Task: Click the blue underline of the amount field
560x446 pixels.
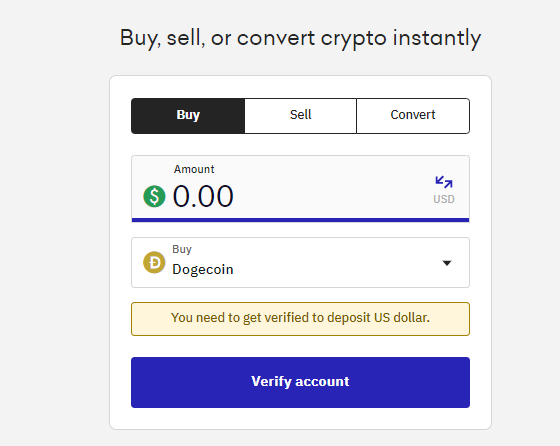Action: tap(300, 220)
